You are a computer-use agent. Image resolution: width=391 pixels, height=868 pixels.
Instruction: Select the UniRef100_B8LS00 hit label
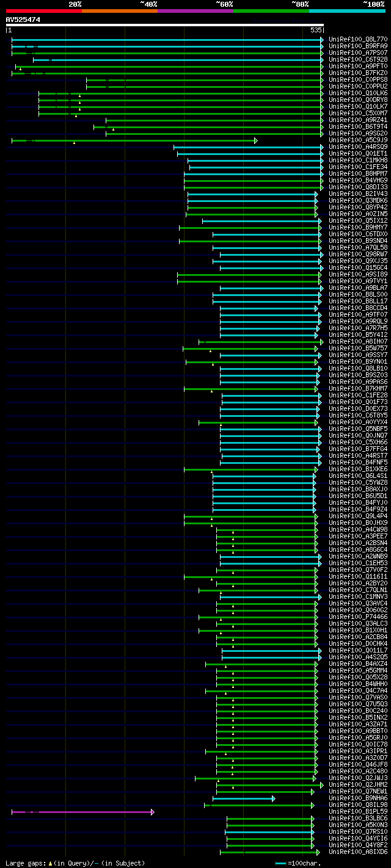358,295
